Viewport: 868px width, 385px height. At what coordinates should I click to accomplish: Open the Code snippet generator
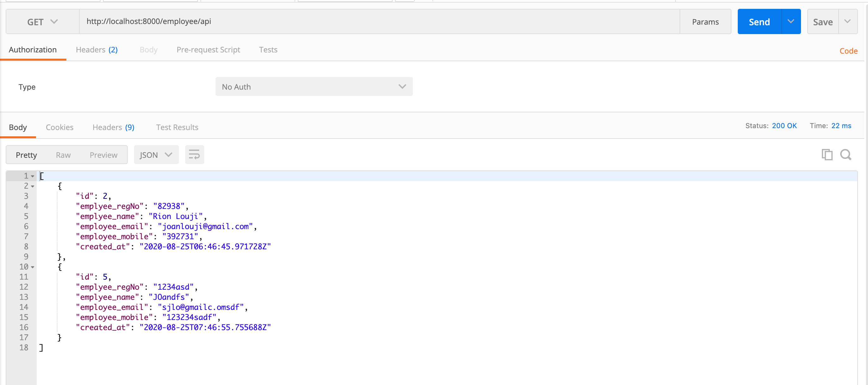(x=849, y=51)
